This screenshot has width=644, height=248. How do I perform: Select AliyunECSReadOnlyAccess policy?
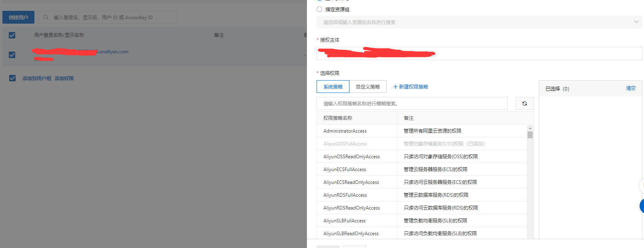click(x=422, y=182)
